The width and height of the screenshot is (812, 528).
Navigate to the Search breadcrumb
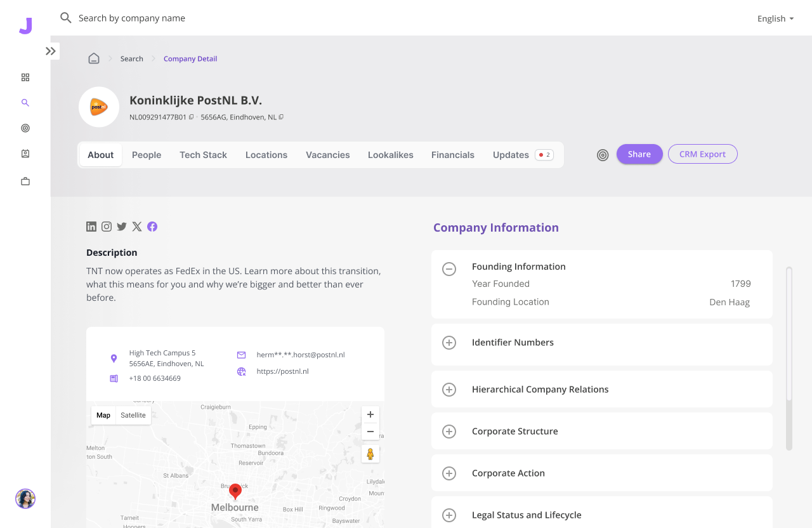[132, 59]
